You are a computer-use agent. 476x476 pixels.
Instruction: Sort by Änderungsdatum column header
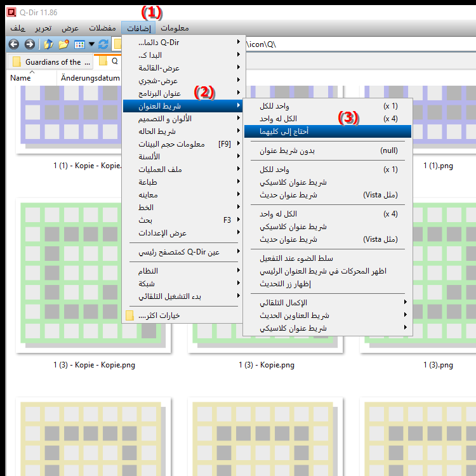(90, 78)
